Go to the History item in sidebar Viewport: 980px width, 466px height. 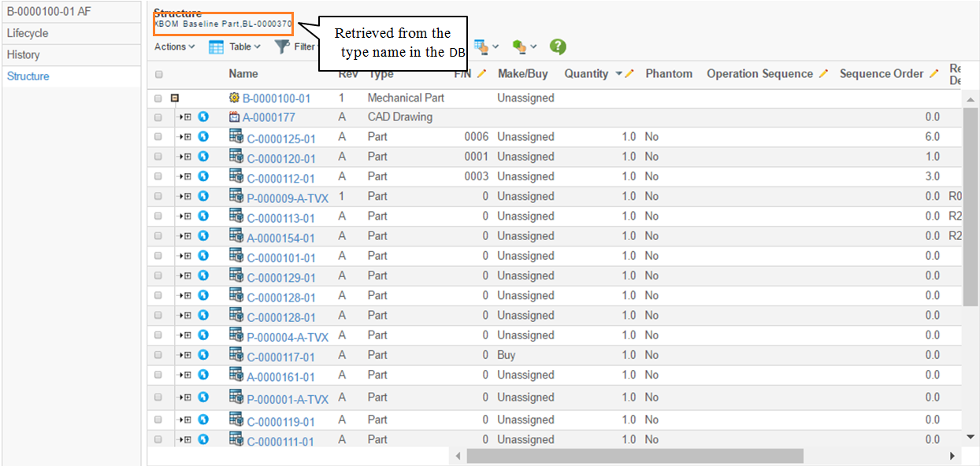pos(23,55)
